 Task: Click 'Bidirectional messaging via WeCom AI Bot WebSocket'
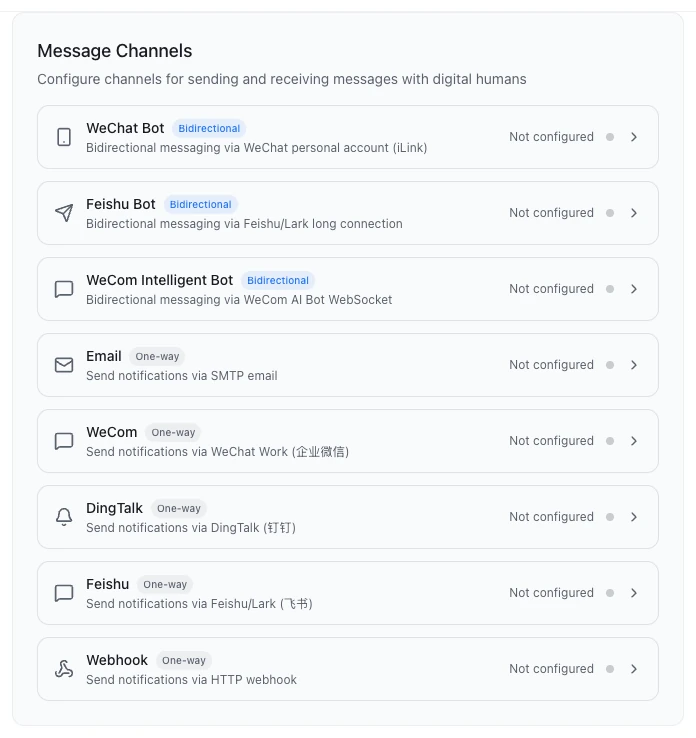(x=239, y=300)
